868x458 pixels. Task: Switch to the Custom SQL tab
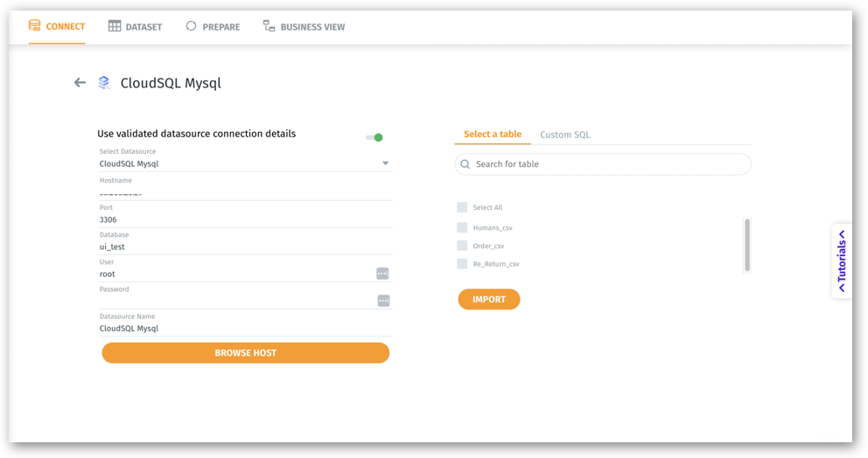click(564, 135)
